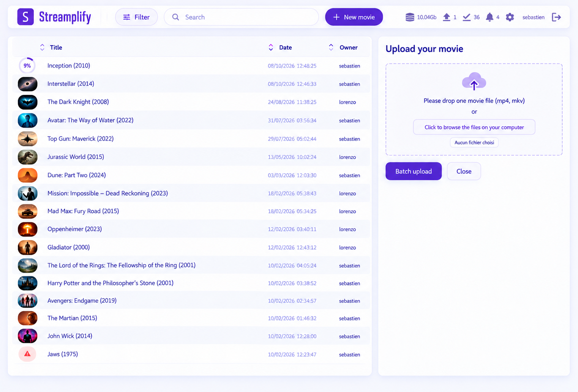Screen dimensions: 578x392
Task: Start a Batch upload
Action: 414,171
